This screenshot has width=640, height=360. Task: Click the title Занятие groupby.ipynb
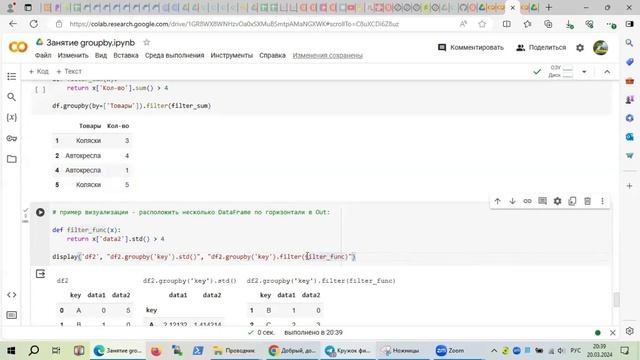(x=90, y=42)
